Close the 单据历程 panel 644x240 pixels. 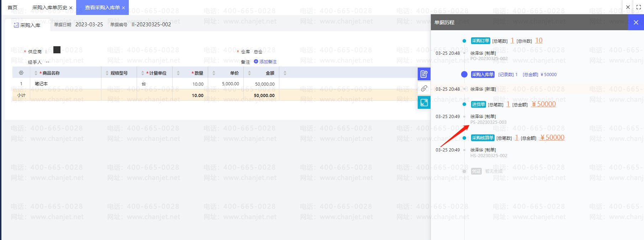[x=636, y=22]
